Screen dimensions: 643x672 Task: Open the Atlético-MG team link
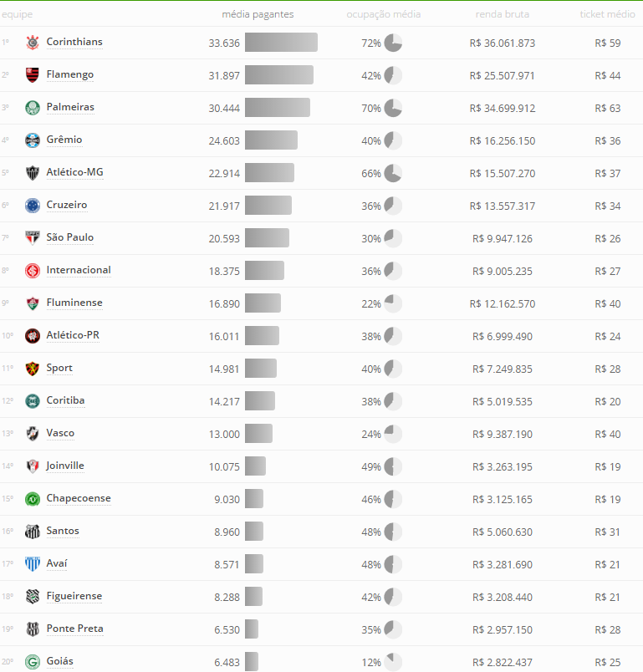(75, 172)
